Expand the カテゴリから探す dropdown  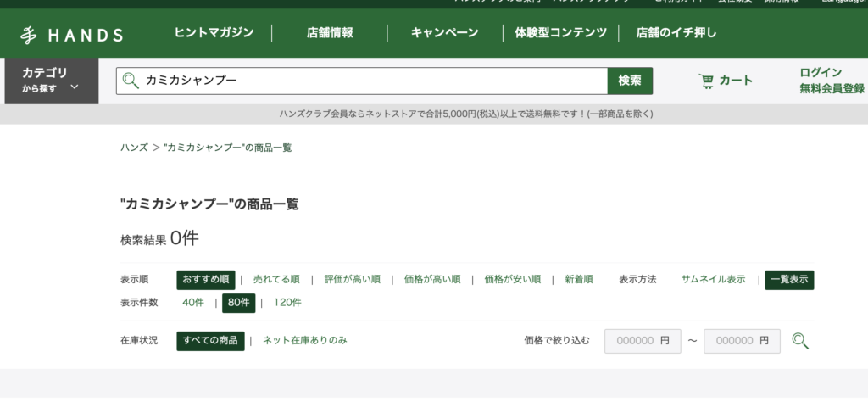click(x=52, y=81)
